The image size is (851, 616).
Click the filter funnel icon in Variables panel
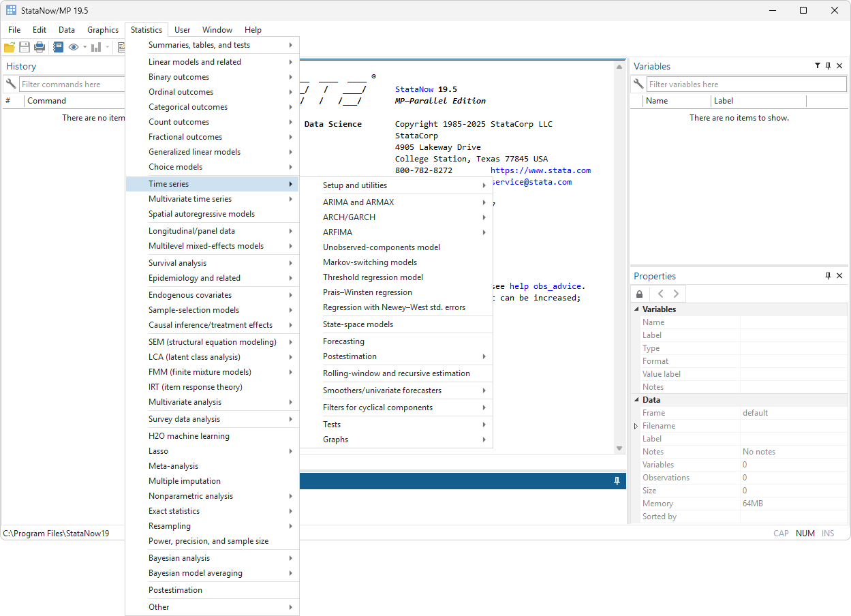click(x=817, y=66)
